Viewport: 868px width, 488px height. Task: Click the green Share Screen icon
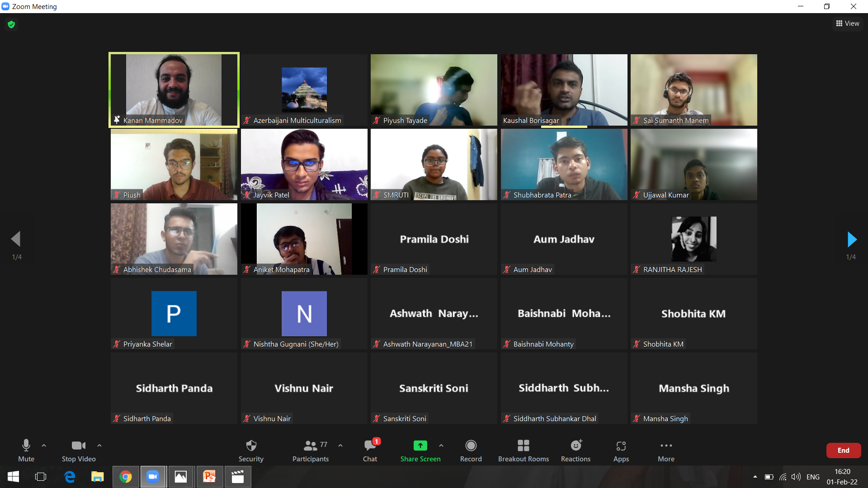(420, 446)
